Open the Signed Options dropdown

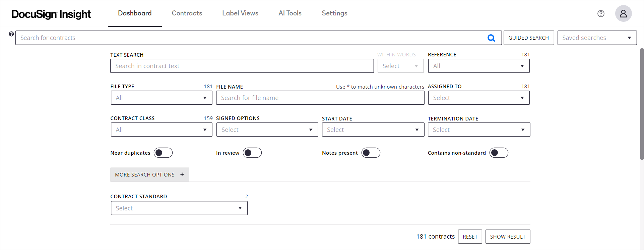[x=267, y=130]
